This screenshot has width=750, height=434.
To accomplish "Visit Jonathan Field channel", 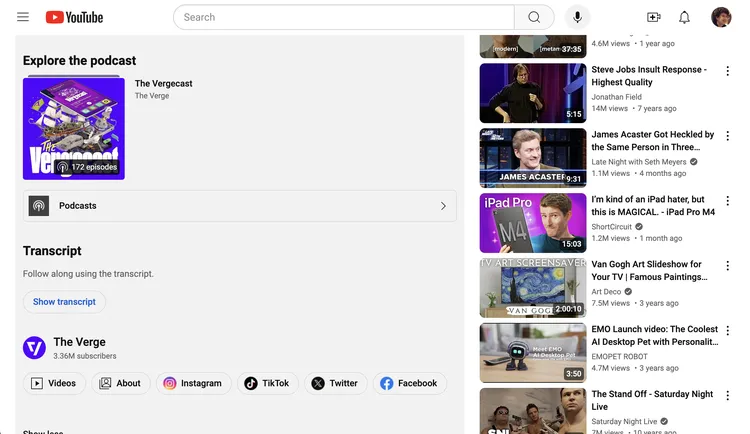I will point(617,97).
